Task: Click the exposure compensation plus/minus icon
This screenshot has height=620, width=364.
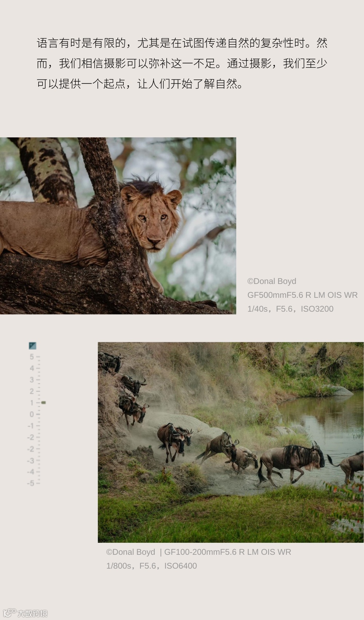Action: click(x=32, y=346)
